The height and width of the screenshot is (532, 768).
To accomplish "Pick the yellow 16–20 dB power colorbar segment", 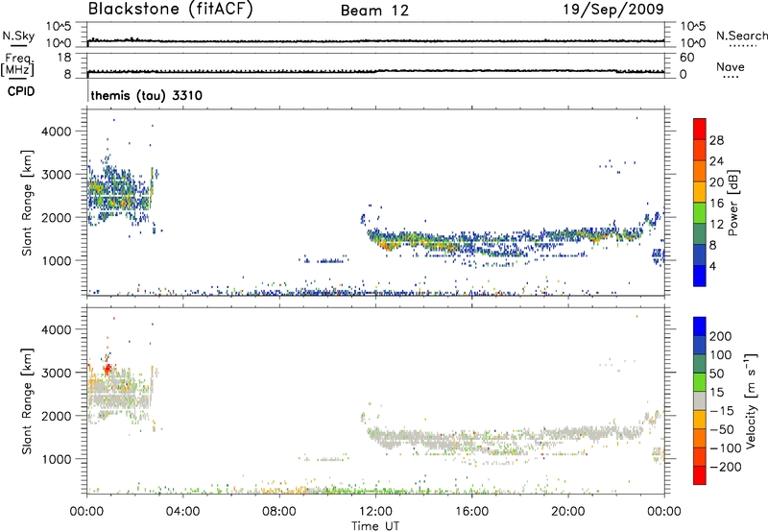I will tap(700, 191).
